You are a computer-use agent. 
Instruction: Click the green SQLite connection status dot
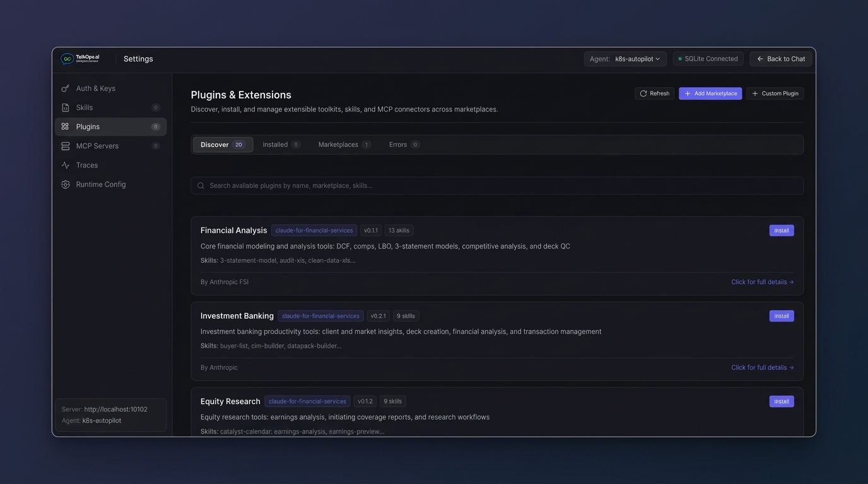[x=680, y=59]
